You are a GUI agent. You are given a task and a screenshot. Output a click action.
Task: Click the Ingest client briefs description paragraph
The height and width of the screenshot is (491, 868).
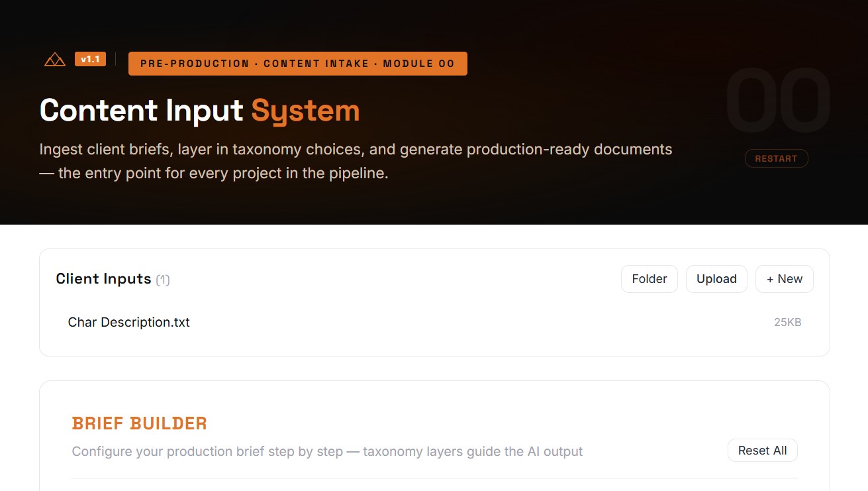pyautogui.click(x=356, y=162)
